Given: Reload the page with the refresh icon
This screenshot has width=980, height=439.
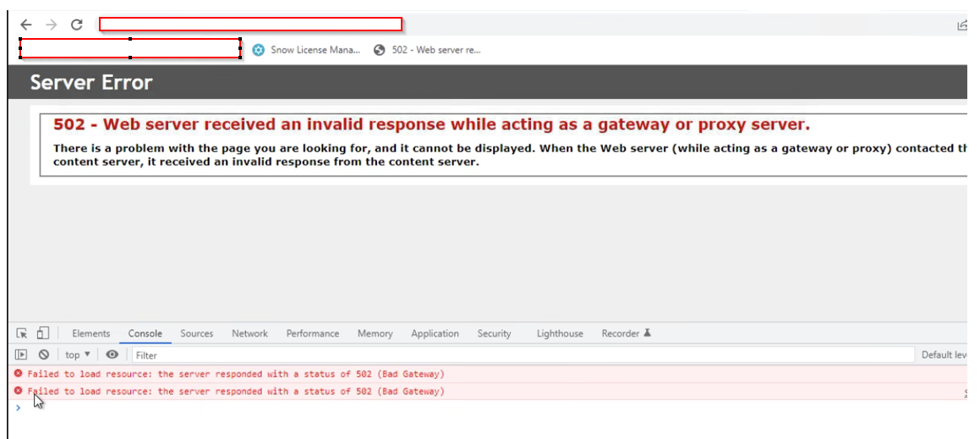Looking at the screenshot, I should 76,25.
